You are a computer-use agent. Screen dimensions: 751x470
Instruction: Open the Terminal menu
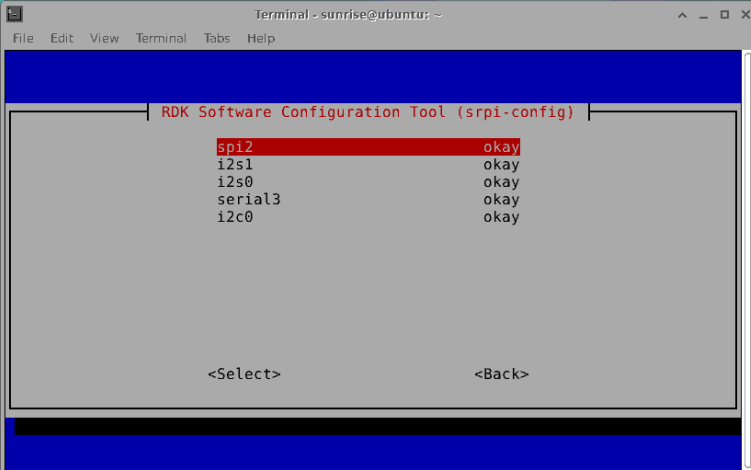click(x=161, y=38)
